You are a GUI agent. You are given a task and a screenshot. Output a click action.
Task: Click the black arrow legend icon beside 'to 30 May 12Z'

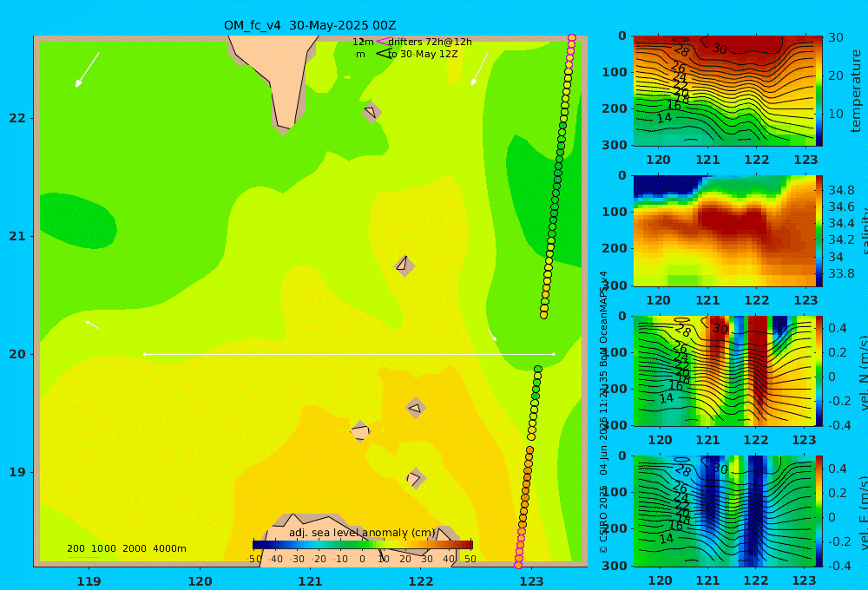click(x=383, y=54)
